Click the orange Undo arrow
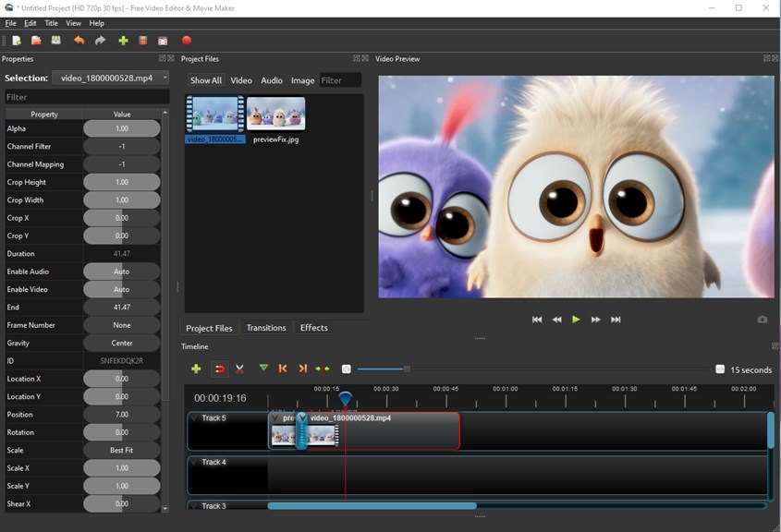781x532 pixels. (x=79, y=41)
